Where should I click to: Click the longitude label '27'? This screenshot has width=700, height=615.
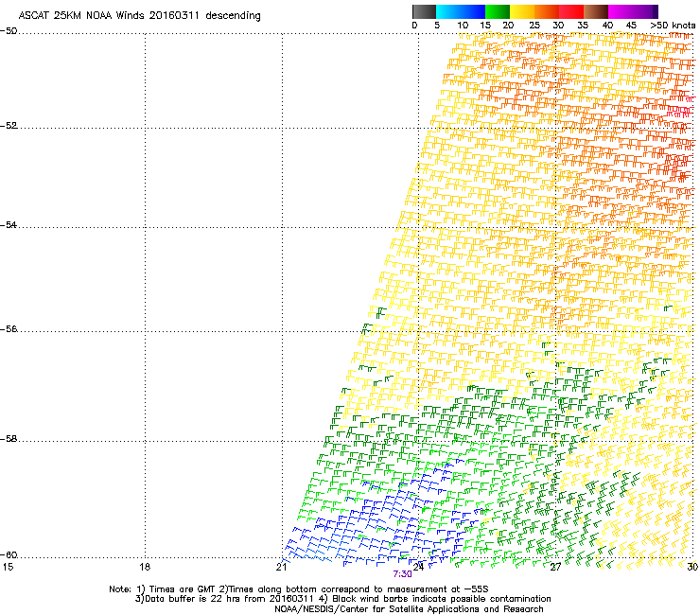tap(555, 567)
